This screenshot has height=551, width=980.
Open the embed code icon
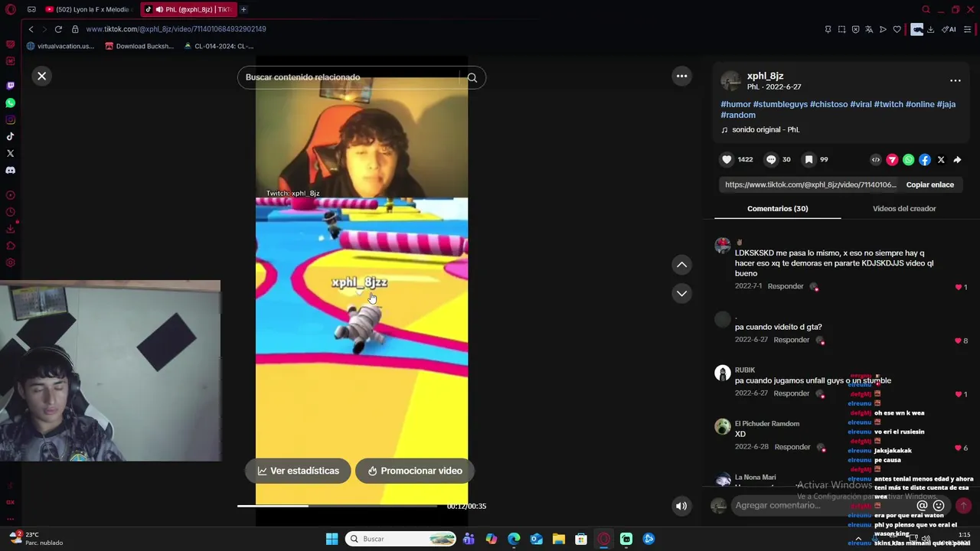coord(876,160)
